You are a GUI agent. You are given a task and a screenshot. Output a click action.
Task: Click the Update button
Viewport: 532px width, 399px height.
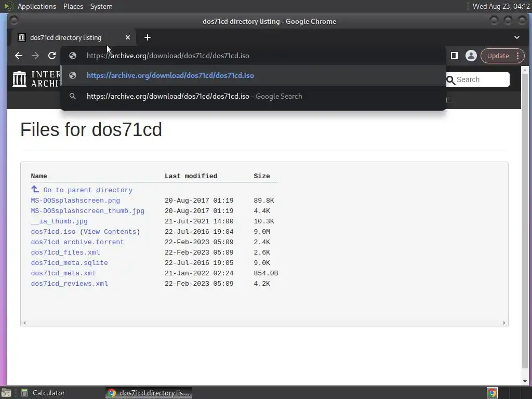point(498,56)
